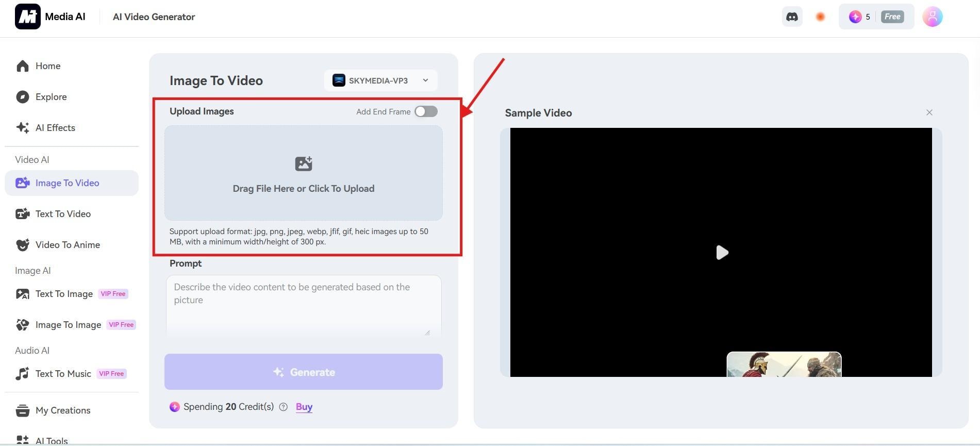This screenshot has width=980, height=446.
Task: Click the SKYMEDIA-VP3 model logo icon
Action: point(339,80)
